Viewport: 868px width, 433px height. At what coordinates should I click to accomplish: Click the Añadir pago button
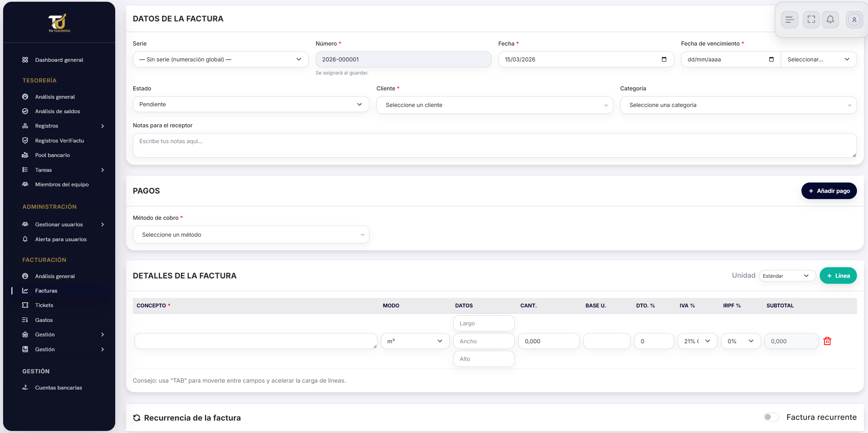tap(829, 191)
